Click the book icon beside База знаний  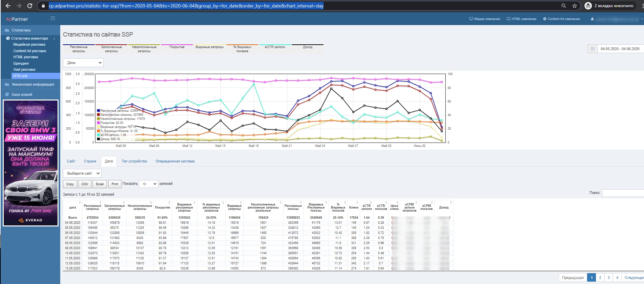pyautogui.click(x=7, y=94)
